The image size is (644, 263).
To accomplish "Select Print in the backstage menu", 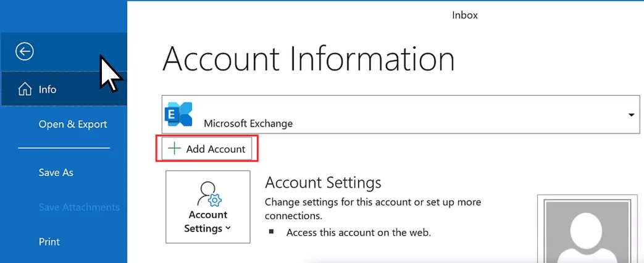I will (49, 241).
